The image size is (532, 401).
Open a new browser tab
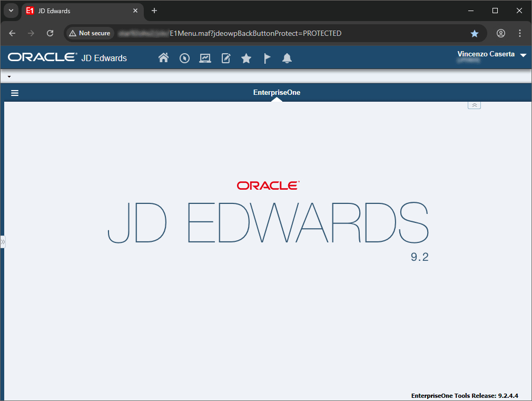tap(154, 11)
